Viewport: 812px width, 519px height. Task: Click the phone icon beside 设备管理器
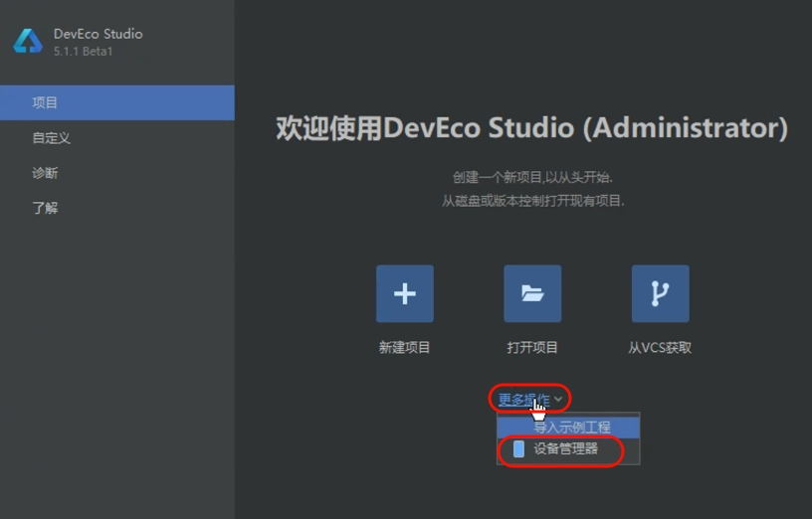(518, 448)
